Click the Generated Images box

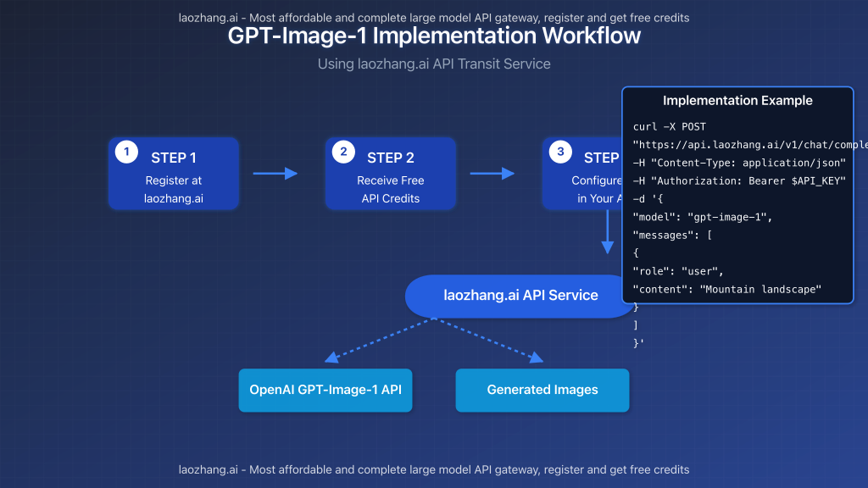542,390
